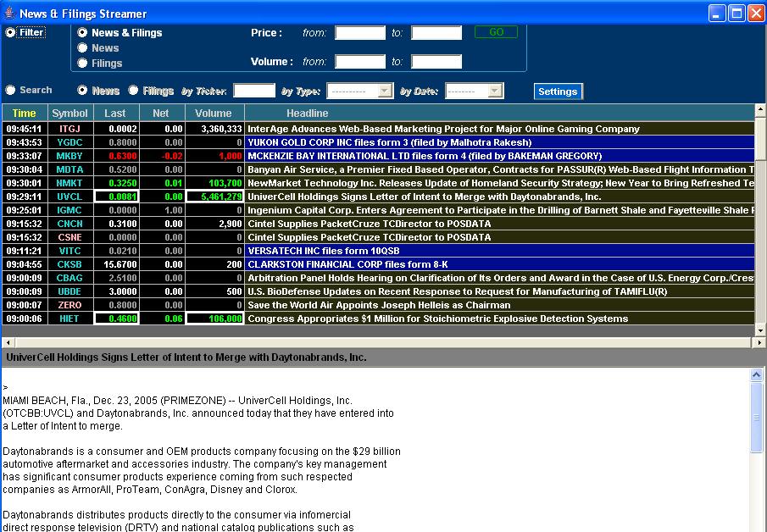Choose News radio in the search row
Screen dimensions: 767x532
82,90
